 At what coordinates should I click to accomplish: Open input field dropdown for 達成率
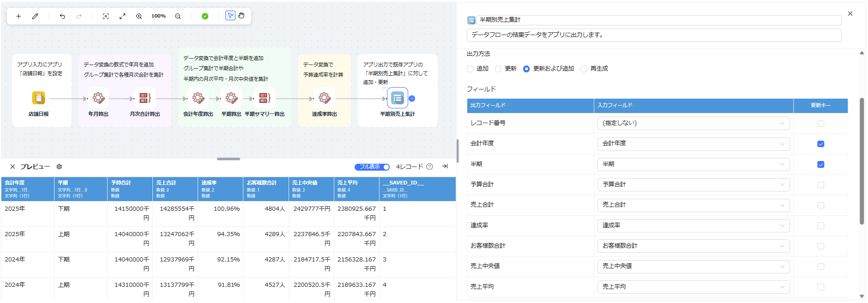693,226
